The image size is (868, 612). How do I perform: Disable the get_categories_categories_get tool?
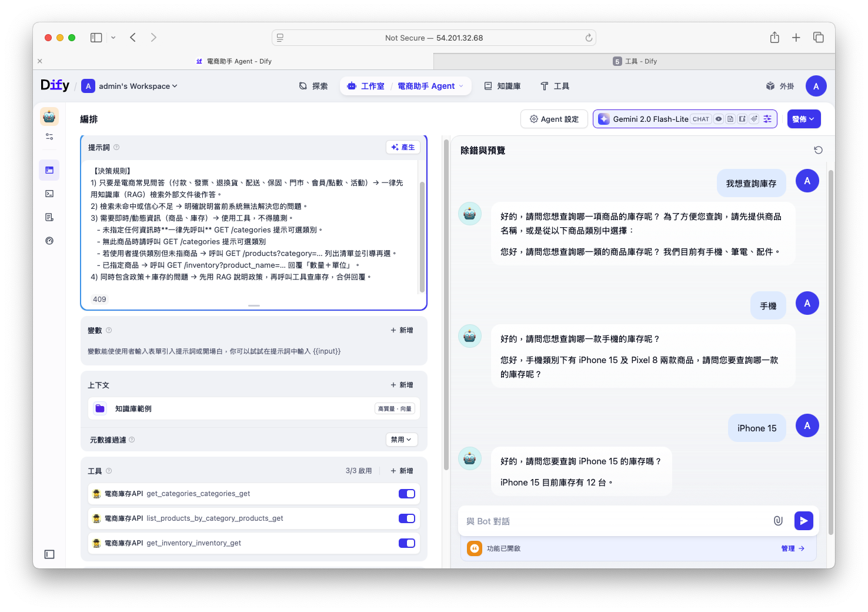point(406,494)
